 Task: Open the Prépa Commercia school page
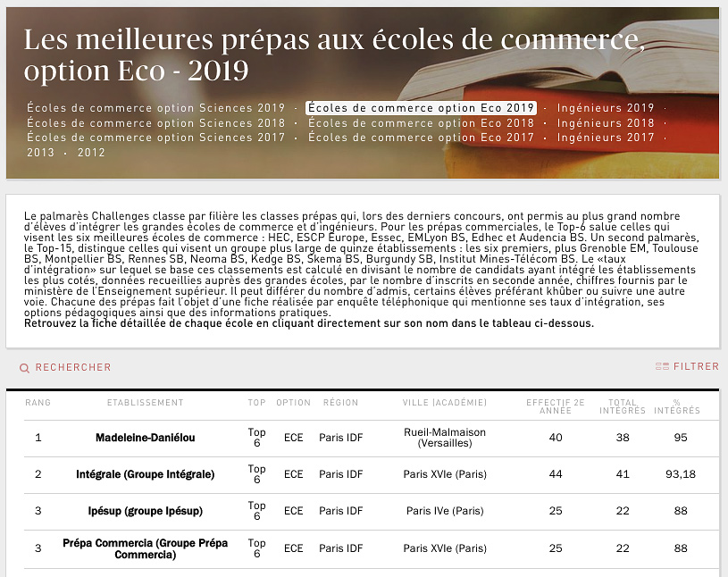(x=146, y=548)
